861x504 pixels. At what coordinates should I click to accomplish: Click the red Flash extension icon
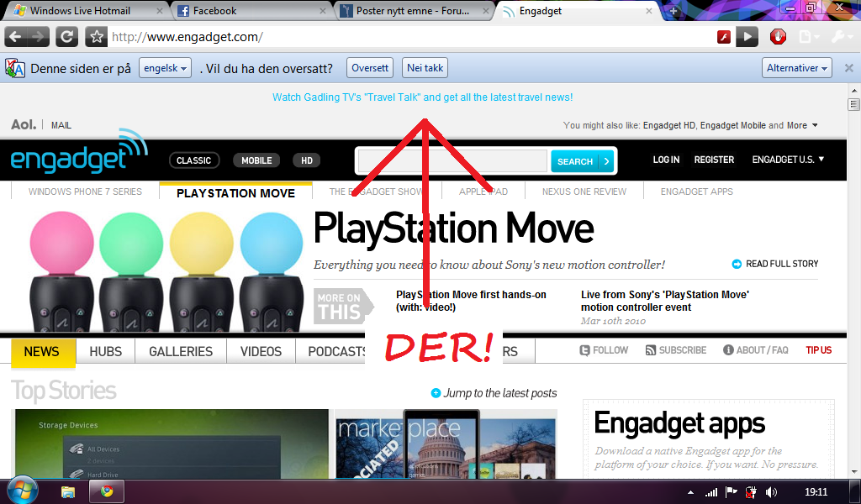(x=724, y=37)
